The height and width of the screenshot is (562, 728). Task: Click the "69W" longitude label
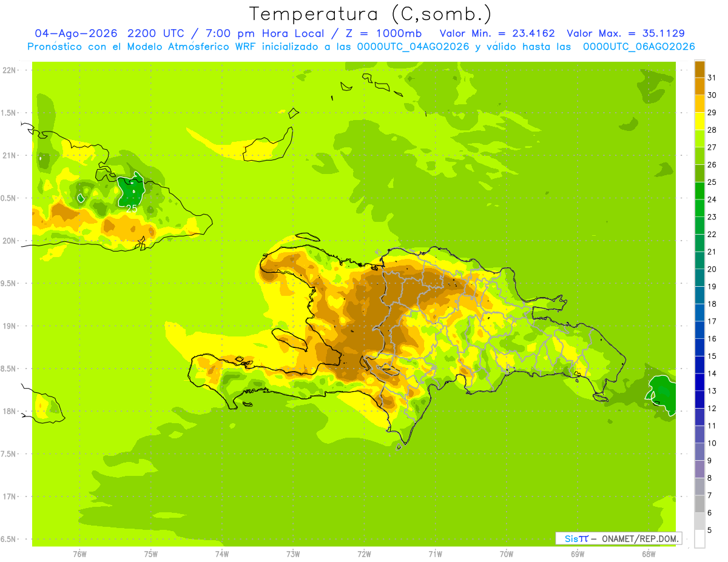(x=578, y=554)
